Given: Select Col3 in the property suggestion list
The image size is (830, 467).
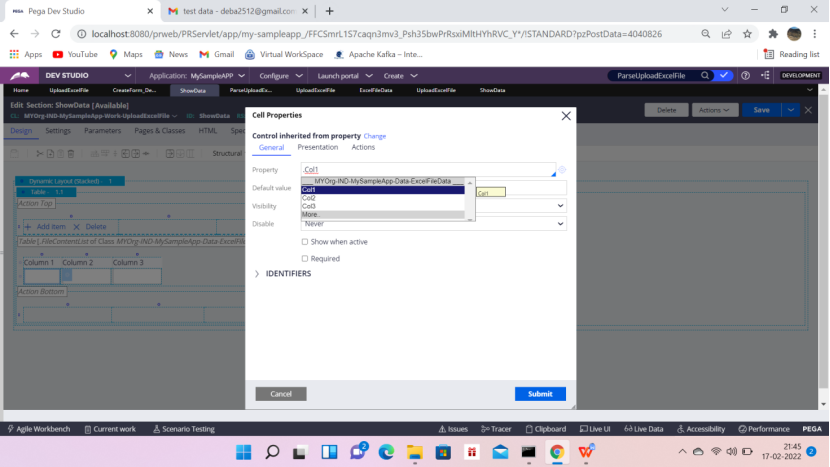Looking at the screenshot, I should 383,206.
